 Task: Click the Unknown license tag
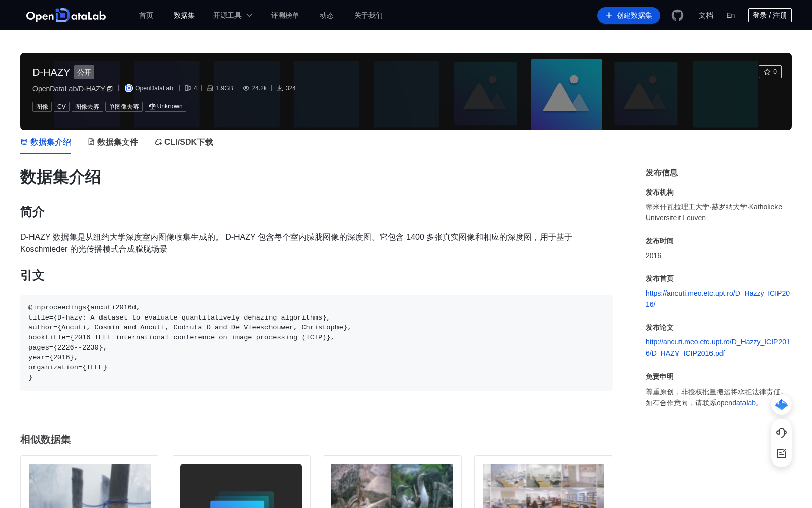pyautogui.click(x=165, y=107)
